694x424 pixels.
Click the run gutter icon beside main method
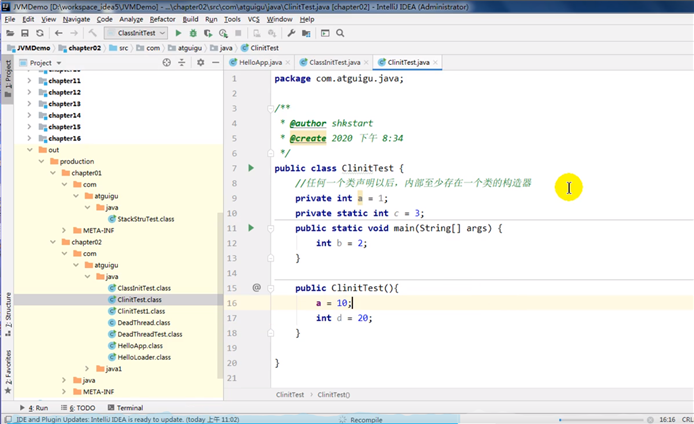pyautogui.click(x=251, y=228)
